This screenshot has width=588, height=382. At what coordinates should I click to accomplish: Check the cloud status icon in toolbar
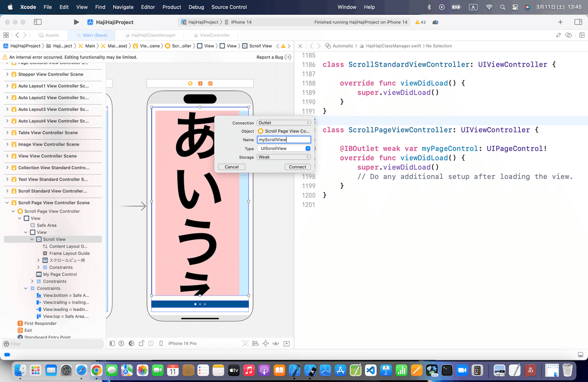click(436, 23)
